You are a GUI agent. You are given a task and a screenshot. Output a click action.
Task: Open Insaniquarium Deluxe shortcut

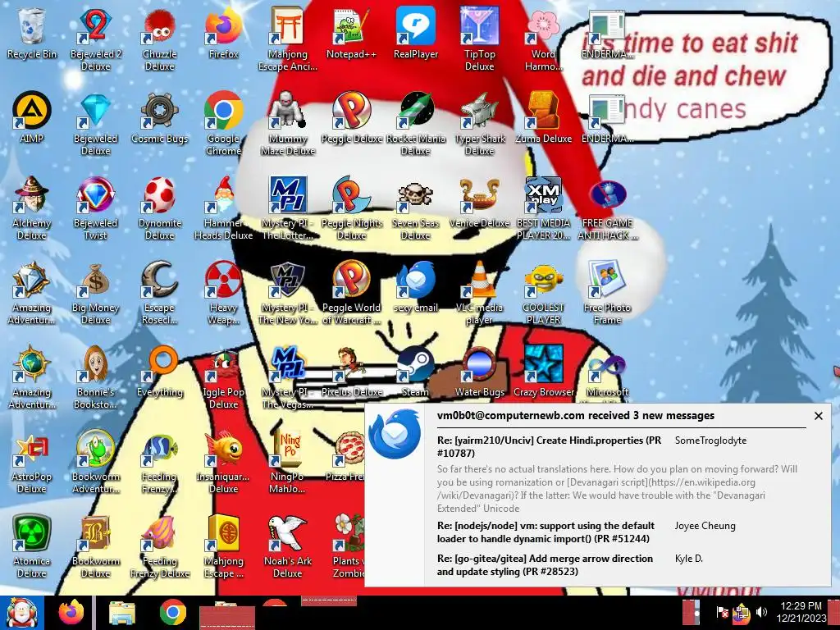coord(223,461)
